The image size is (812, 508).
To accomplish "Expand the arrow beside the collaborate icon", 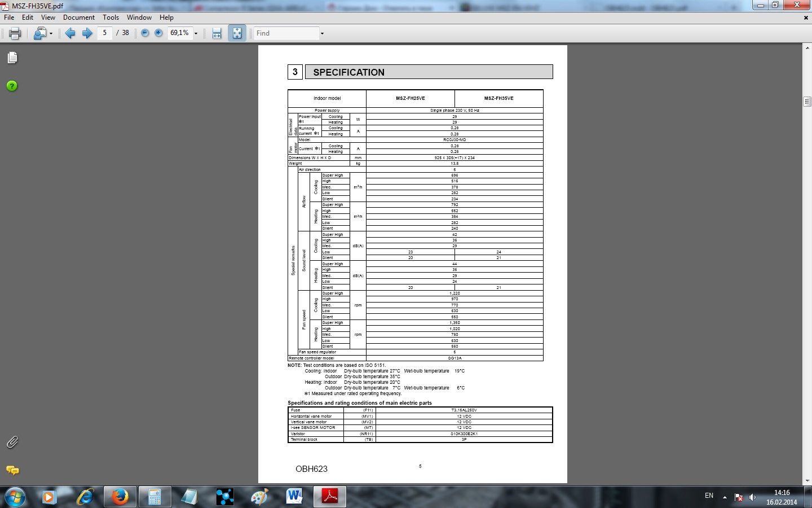I will tap(51, 34).
